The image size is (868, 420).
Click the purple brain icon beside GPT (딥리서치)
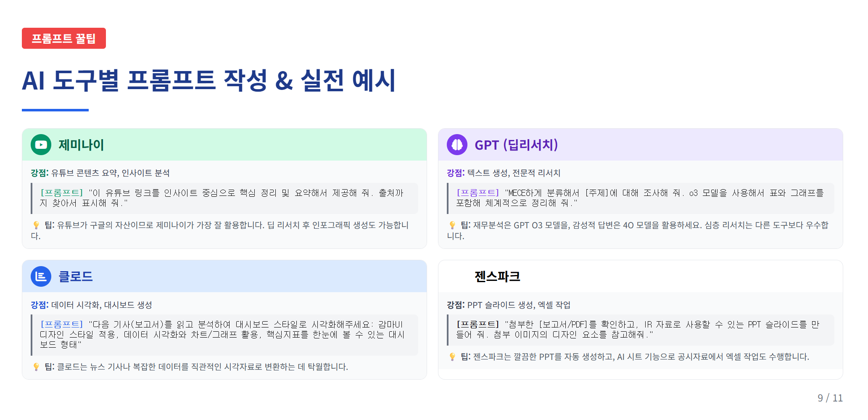pos(457,145)
